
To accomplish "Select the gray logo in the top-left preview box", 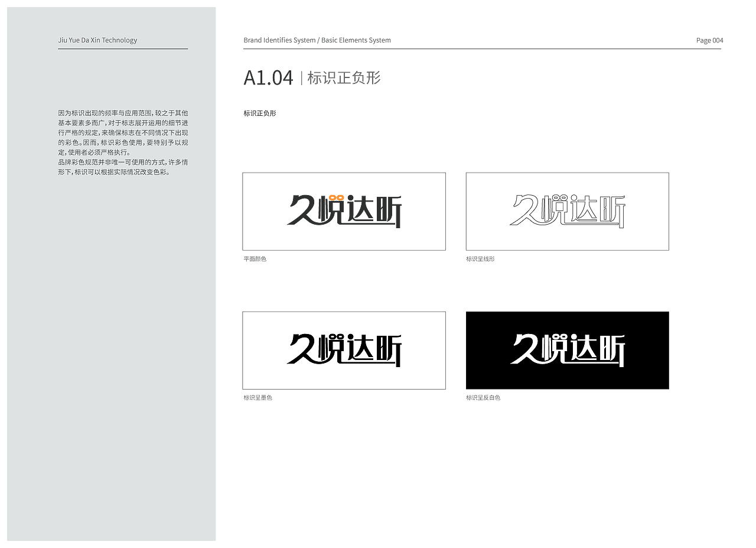I will 344,209.
